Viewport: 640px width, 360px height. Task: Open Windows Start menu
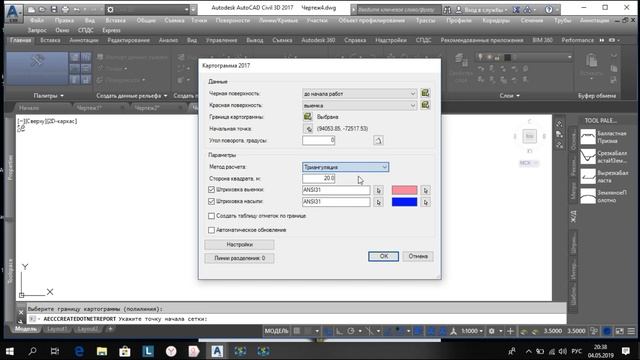[9, 351]
